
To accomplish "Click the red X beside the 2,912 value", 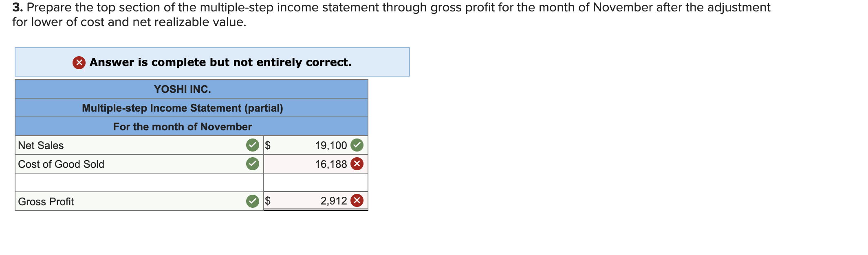I will pyautogui.click(x=357, y=201).
